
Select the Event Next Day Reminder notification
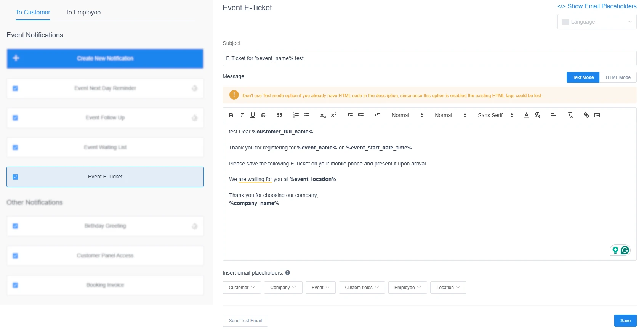(x=105, y=88)
